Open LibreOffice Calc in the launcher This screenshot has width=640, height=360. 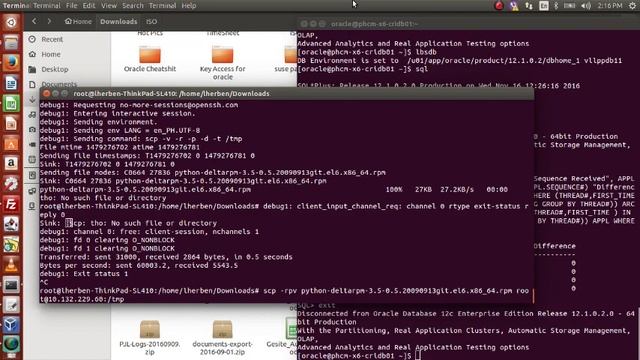(11, 103)
